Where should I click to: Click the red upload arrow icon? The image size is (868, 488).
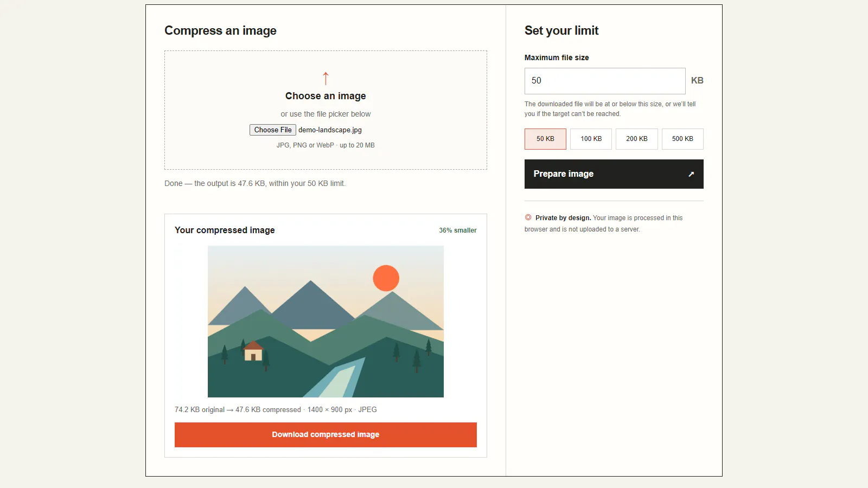click(x=325, y=78)
